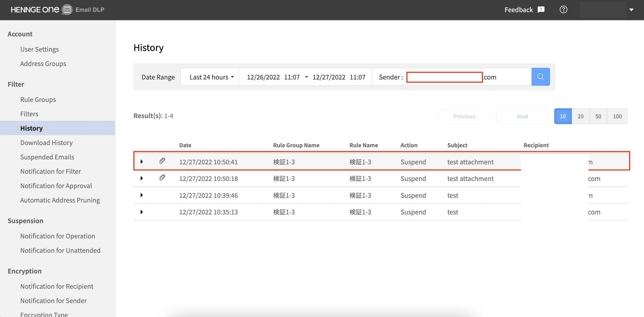Click the Previous page button
This screenshot has width=644, height=317.
coord(464,116)
